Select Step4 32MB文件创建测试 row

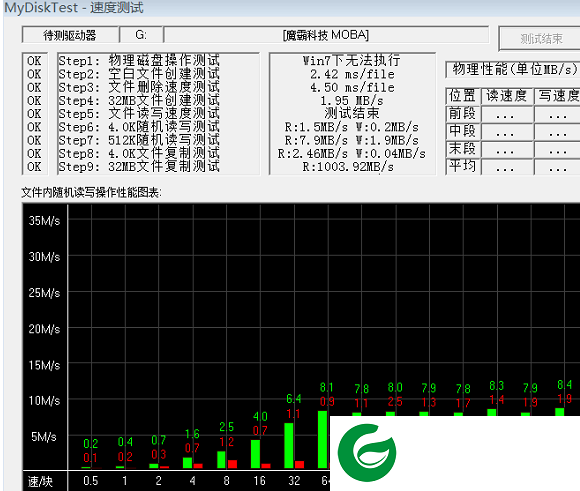click(139, 101)
